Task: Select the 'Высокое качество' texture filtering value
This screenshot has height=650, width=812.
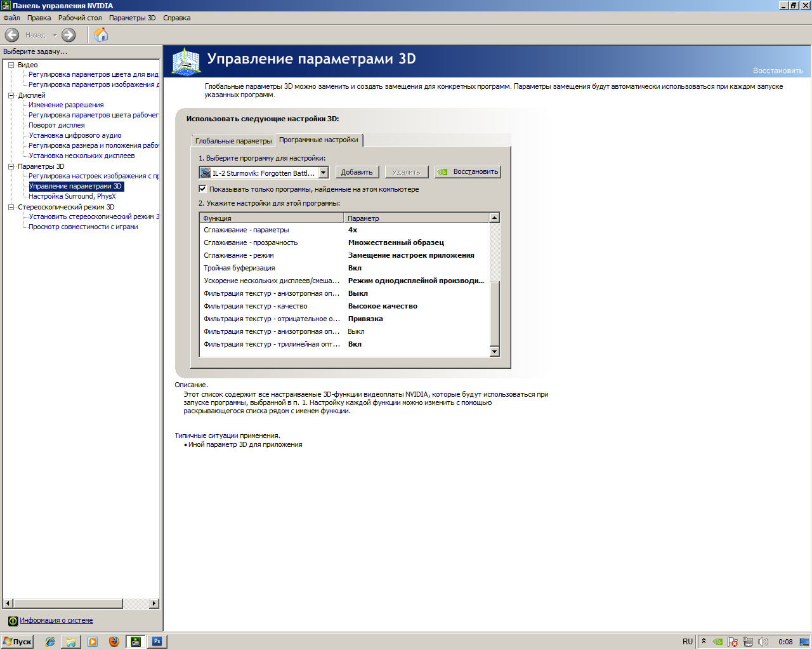Action: [383, 306]
